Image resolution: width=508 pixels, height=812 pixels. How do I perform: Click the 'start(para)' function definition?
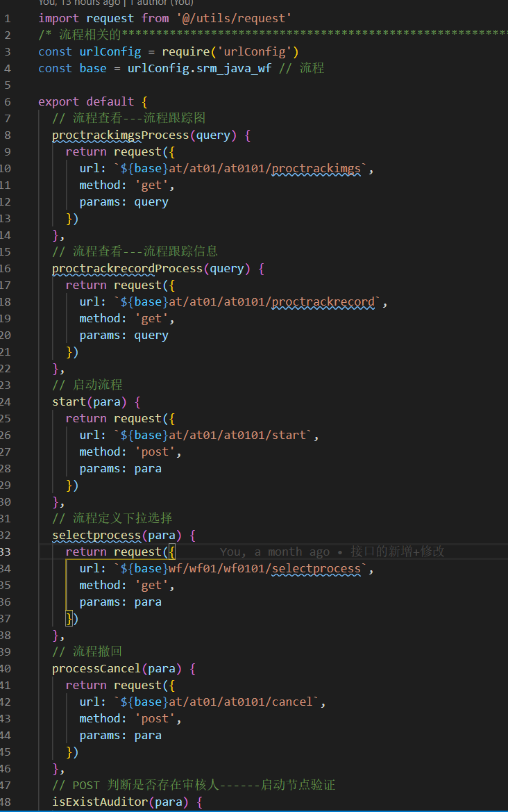tap(89, 402)
